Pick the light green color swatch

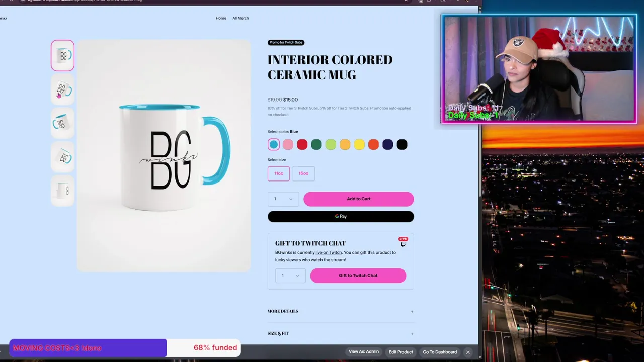(331, 145)
